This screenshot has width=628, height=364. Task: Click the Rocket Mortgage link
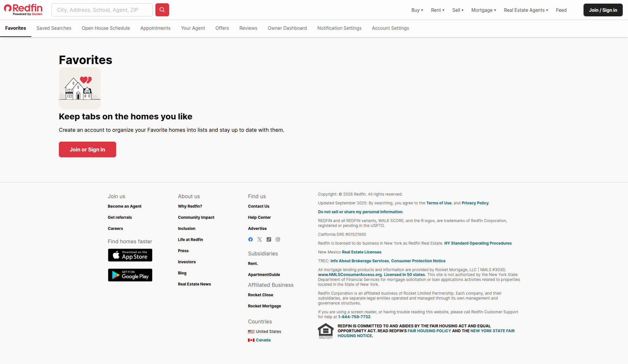[x=265, y=306]
